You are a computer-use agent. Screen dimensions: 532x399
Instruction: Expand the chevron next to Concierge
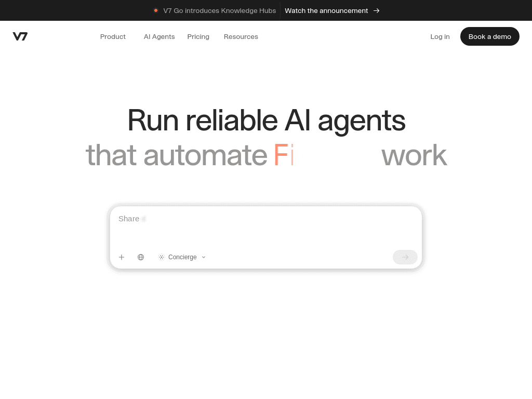204,257
